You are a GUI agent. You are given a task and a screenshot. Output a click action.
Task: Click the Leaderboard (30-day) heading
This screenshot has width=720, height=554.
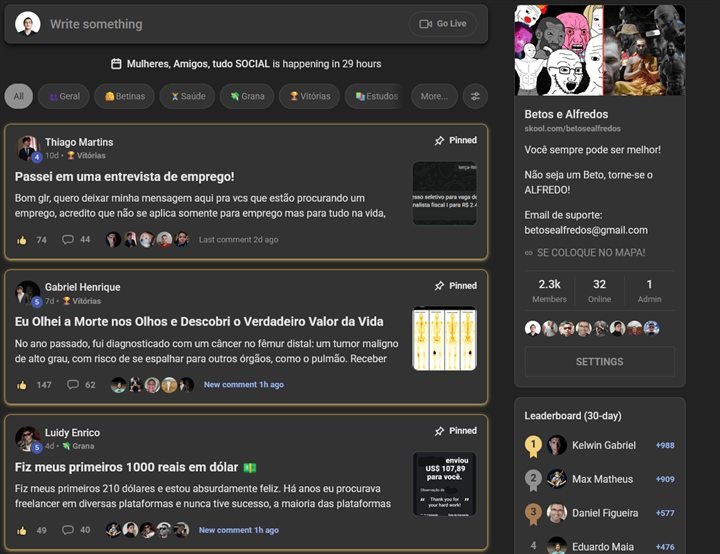coord(573,416)
